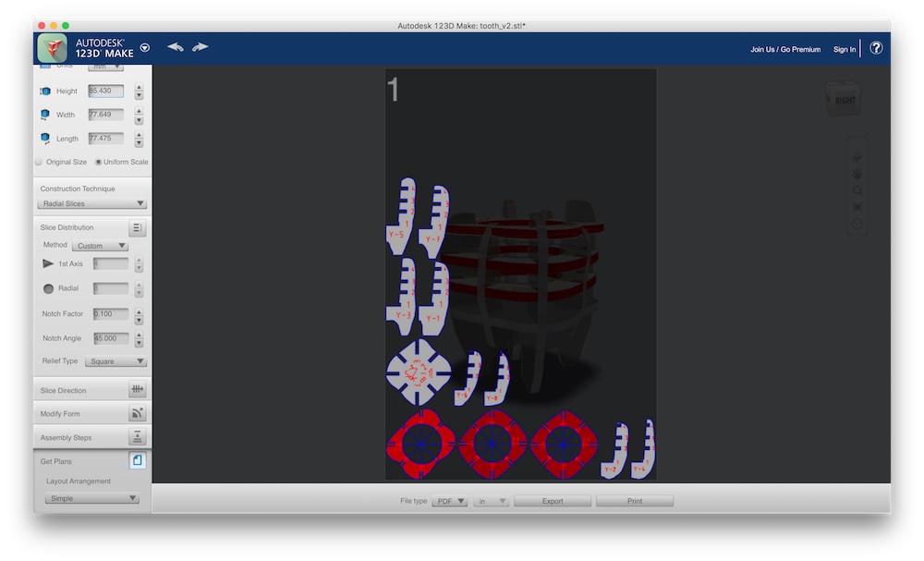924x561 pixels.
Task: Click the Modify Form icon button
Action: pyautogui.click(x=138, y=413)
